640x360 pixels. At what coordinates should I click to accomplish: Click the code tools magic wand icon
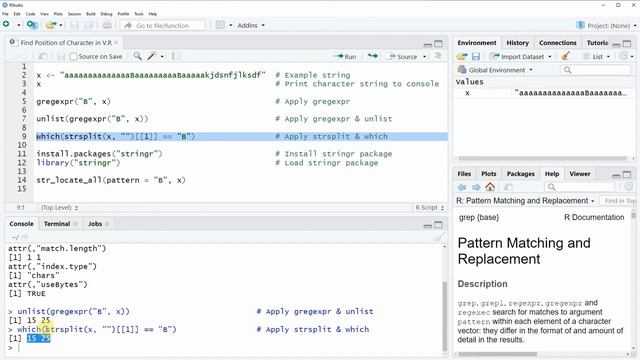coord(152,56)
